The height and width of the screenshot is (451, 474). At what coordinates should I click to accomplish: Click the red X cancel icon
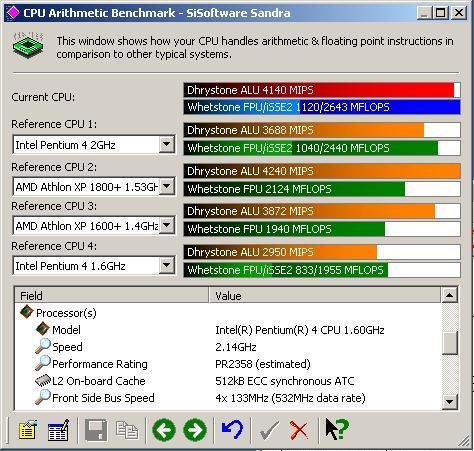pyautogui.click(x=299, y=430)
